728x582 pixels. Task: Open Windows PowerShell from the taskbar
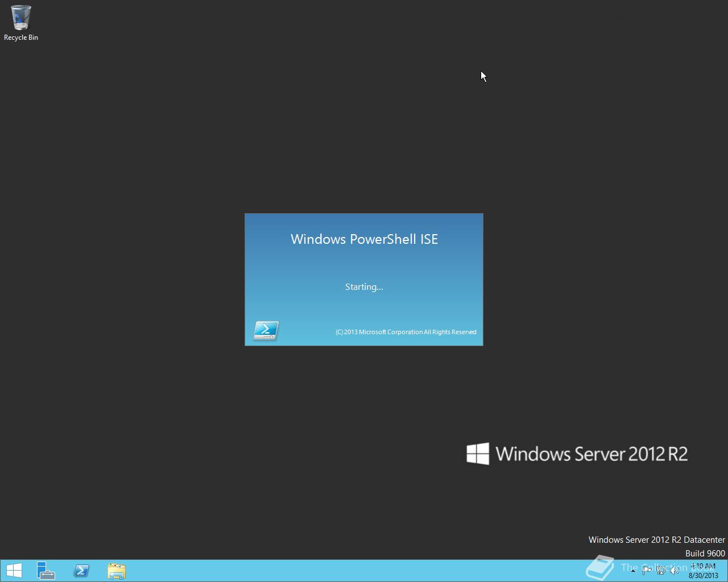81,571
